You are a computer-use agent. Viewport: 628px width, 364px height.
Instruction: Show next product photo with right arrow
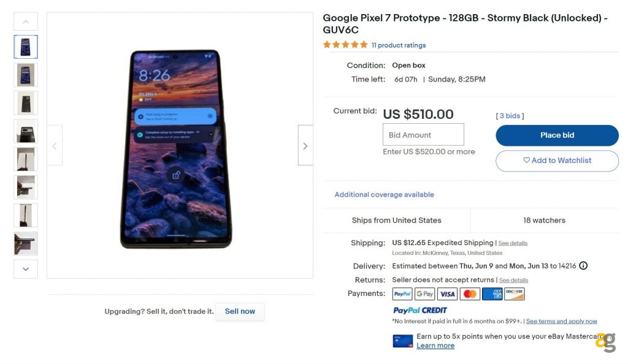coord(305,146)
